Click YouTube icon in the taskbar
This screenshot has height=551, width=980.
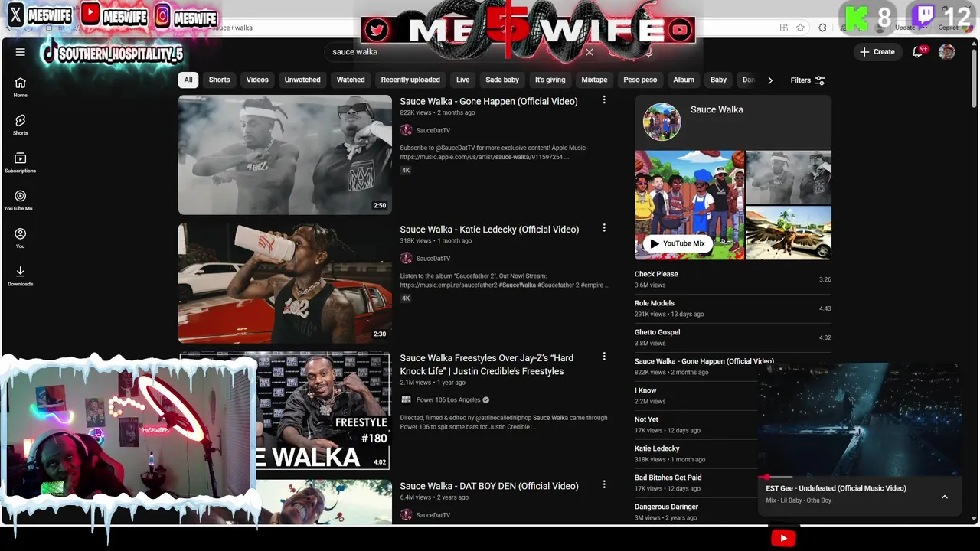coord(782,538)
